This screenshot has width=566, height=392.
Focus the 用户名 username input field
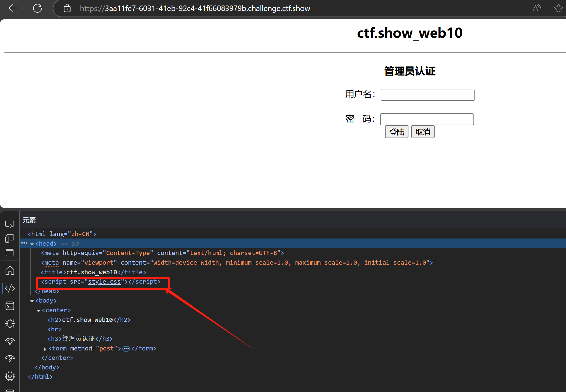point(427,95)
